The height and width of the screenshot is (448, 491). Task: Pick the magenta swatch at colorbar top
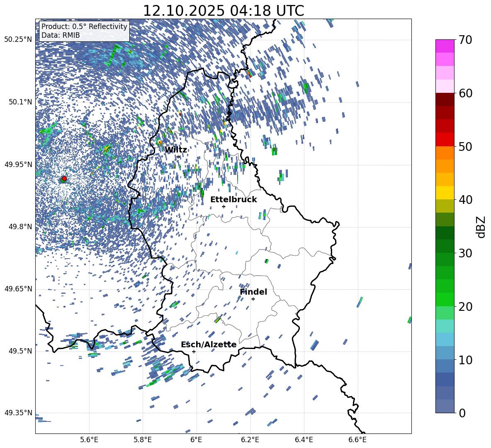coord(445,46)
